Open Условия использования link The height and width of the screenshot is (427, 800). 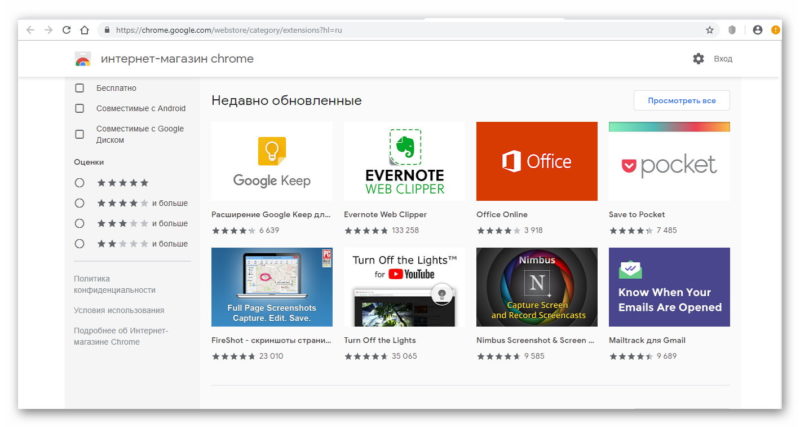(x=119, y=310)
